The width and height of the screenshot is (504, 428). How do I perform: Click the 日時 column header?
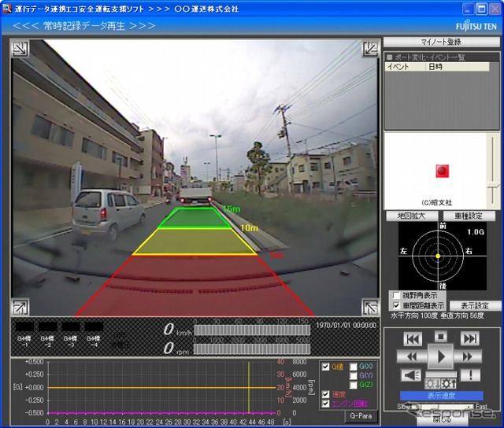coord(458,66)
